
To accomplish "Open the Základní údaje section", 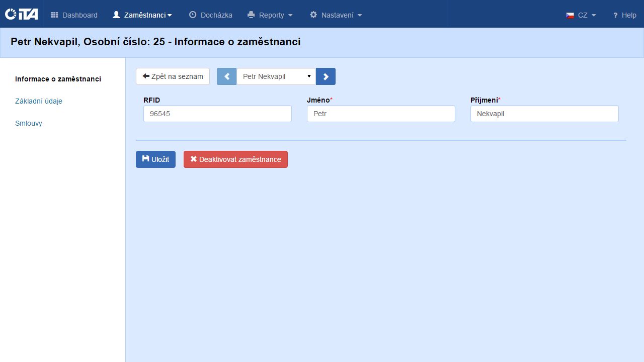I will tap(39, 101).
